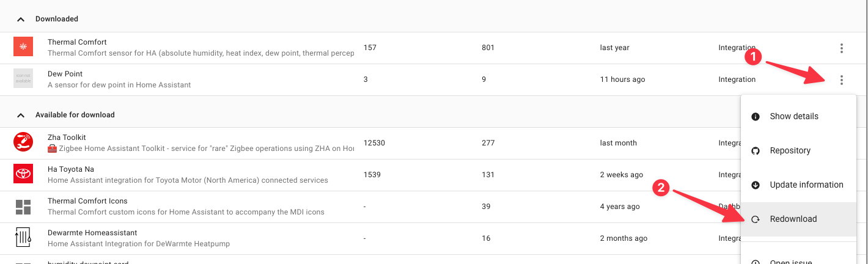868x264 pixels.
Task: Click the Toyota logo icon
Action: [x=23, y=174]
